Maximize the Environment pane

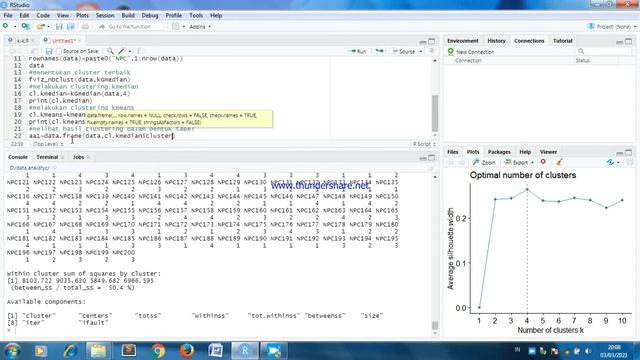(x=629, y=41)
